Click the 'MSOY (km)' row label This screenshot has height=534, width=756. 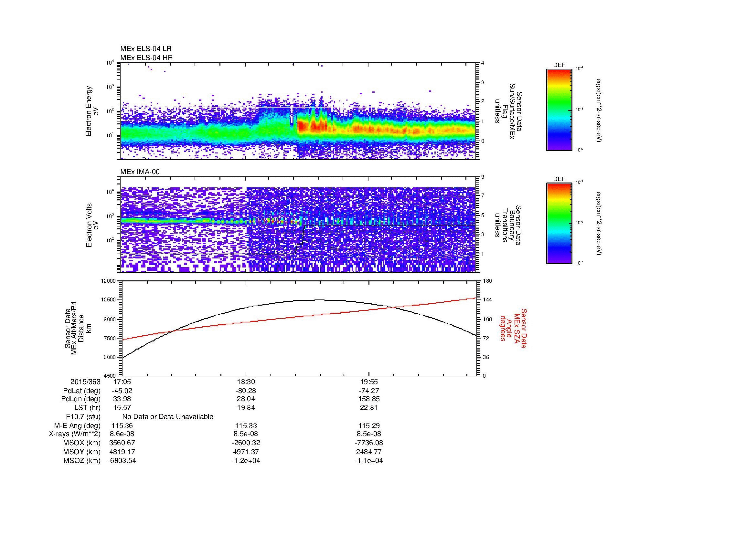pos(82,452)
